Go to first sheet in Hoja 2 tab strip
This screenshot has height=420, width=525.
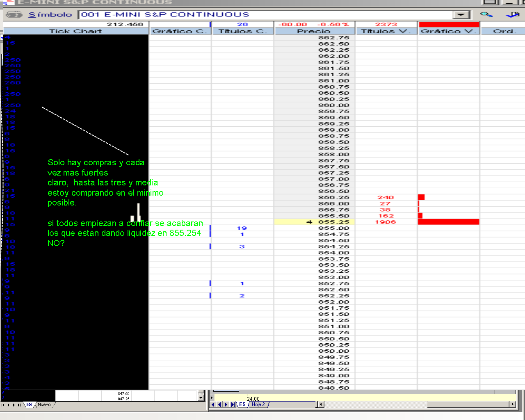[x=212, y=404]
